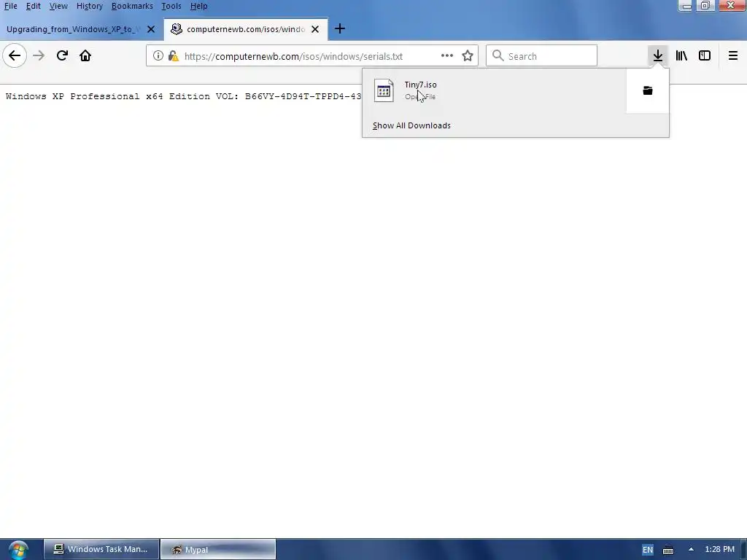Open the Windows Start orb

pos(18,550)
